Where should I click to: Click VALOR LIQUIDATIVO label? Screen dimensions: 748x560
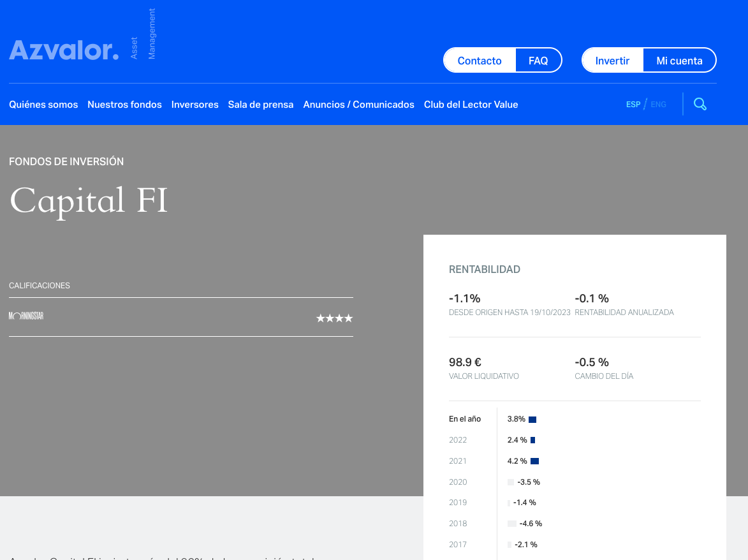(x=484, y=376)
